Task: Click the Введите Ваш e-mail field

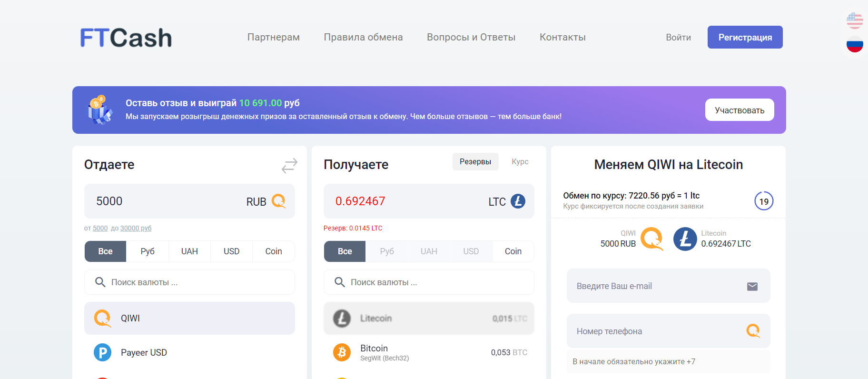Action: [x=668, y=286]
